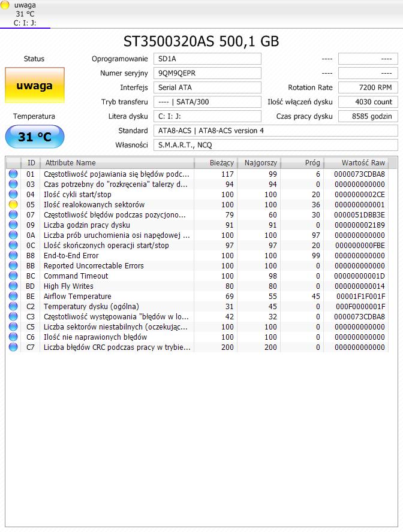Select Temperatury dysku (ogólna) row
This screenshot has width=403, height=532.
197,306
